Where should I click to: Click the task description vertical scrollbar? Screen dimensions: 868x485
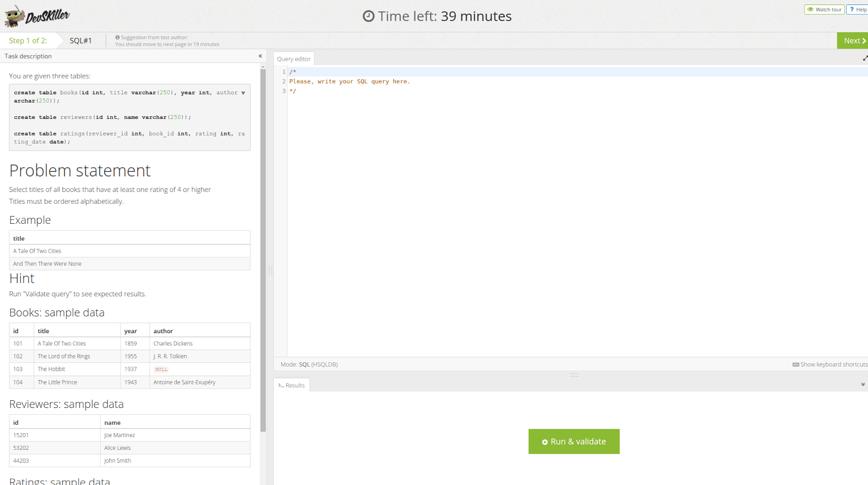[x=263, y=251]
